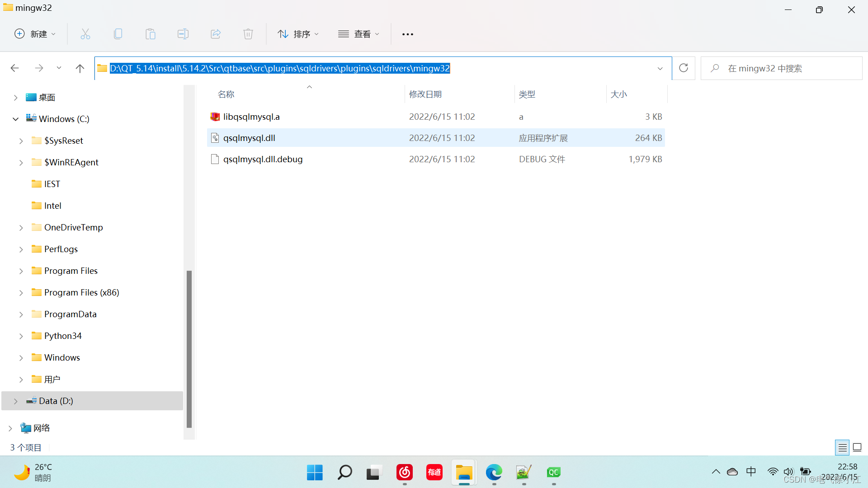Click the Delete trash bin icon

click(x=248, y=34)
